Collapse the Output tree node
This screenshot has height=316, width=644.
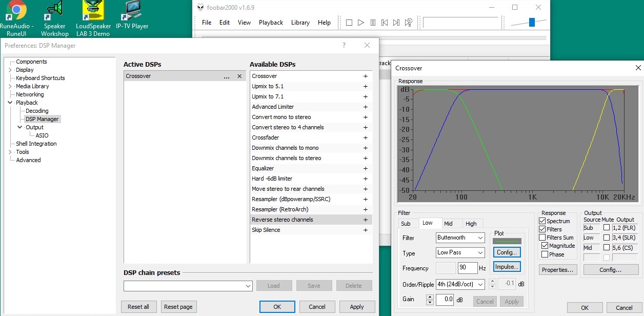click(20, 127)
